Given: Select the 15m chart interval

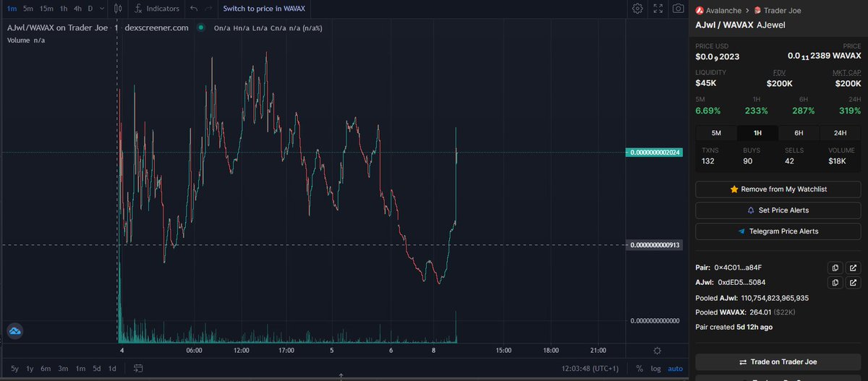Looking at the screenshot, I should (x=46, y=9).
